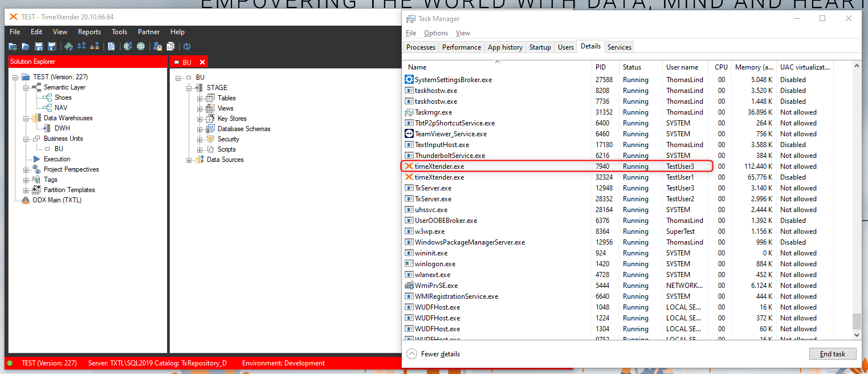Sort by the Status column header
The height and width of the screenshot is (374, 868).
[640, 67]
